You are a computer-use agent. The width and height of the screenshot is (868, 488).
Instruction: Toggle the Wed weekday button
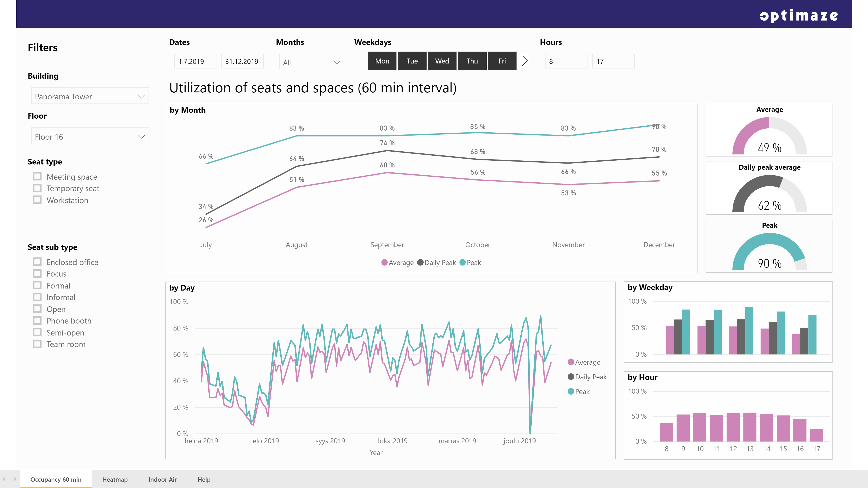(x=442, y=61)
